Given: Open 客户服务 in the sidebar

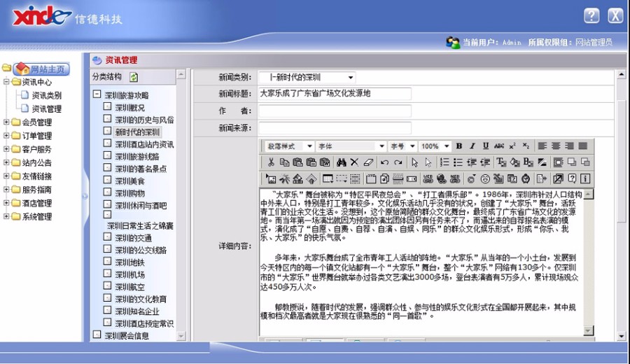Looking at the screenshot, I should coord(36,149).
